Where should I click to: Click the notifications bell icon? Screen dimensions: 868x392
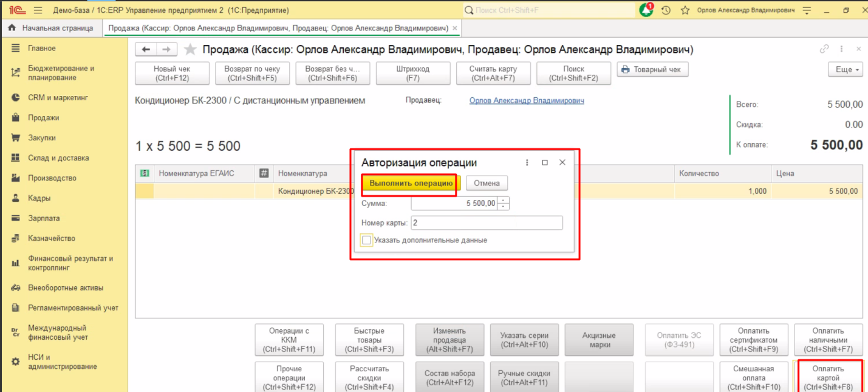[x=646, y=10]
